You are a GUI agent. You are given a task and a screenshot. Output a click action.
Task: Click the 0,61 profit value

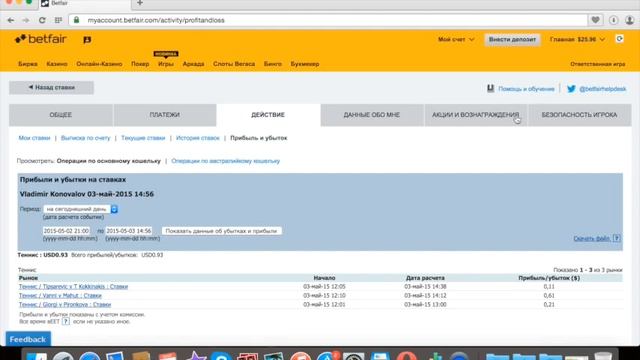pyautogui.click(x=549, y=296)
